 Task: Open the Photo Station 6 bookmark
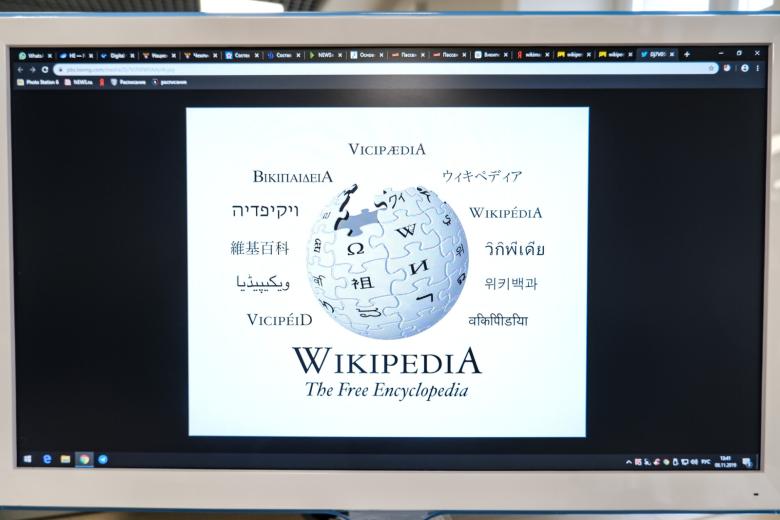(38, 83)
